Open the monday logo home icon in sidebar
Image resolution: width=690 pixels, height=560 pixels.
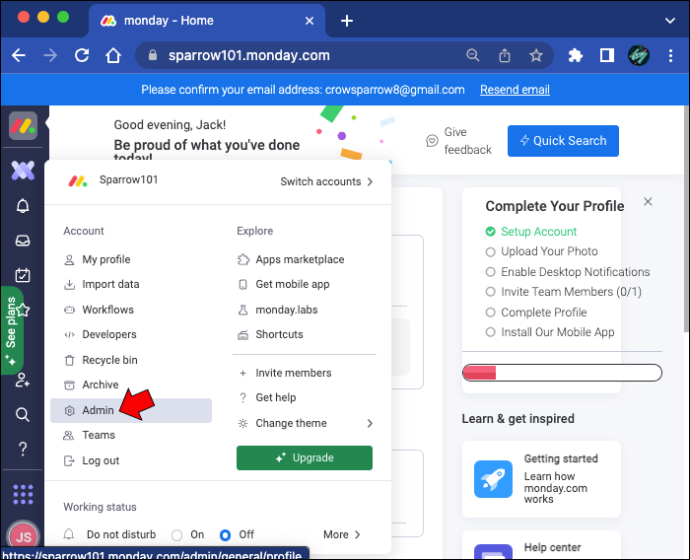23,126
